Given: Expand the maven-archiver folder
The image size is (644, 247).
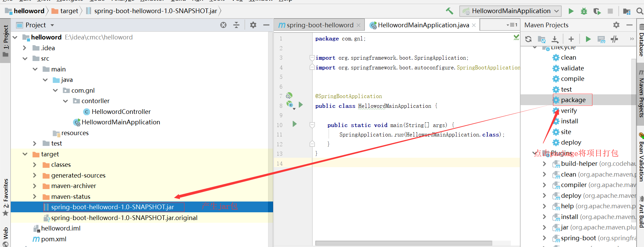Looking at the screenshot, I should pos(34,186).
